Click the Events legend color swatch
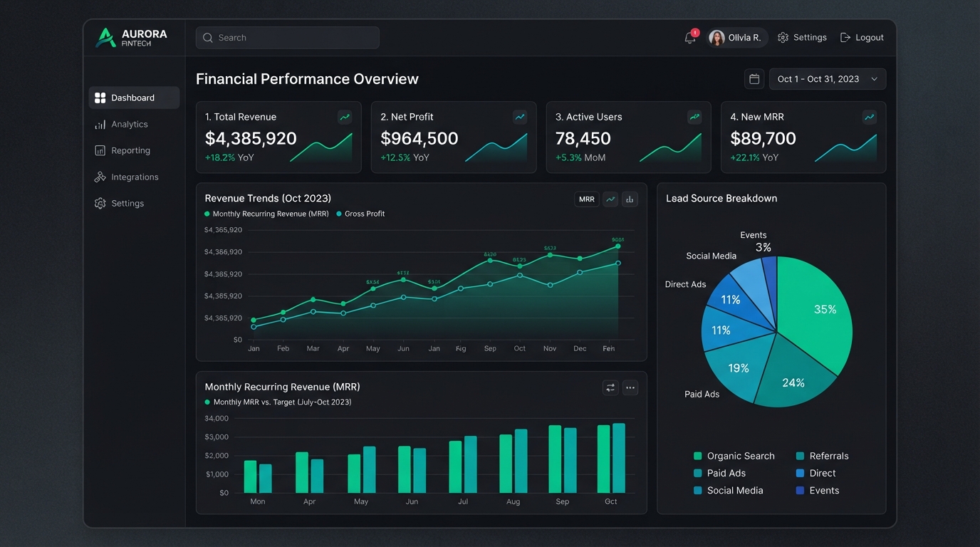The image size is (980, 547). (x=801, y=490)
